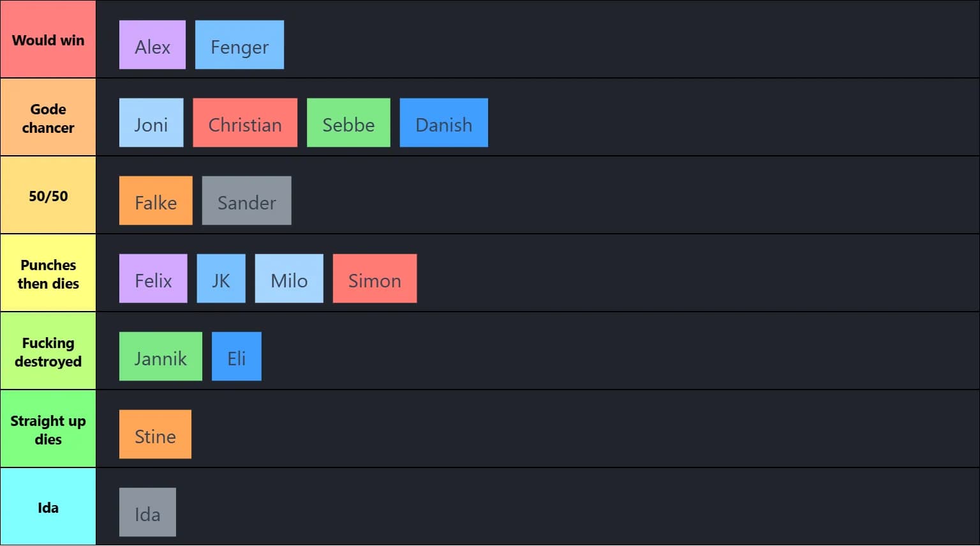Viewport: 980px width, 546px height.
Task: Select the red Christian tile
Action: pyautogui.click(x=245, y=123)
